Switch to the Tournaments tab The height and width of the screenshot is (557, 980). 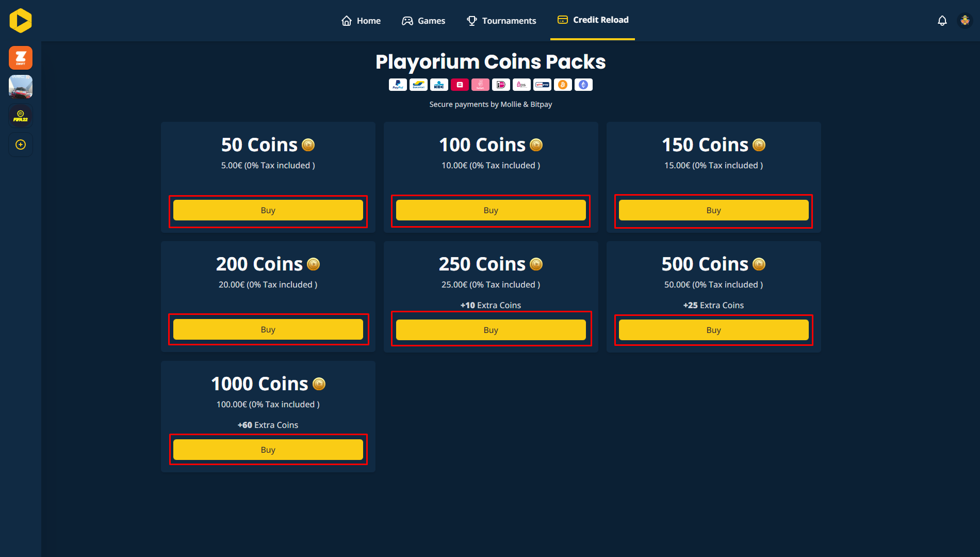click(501, 21)
